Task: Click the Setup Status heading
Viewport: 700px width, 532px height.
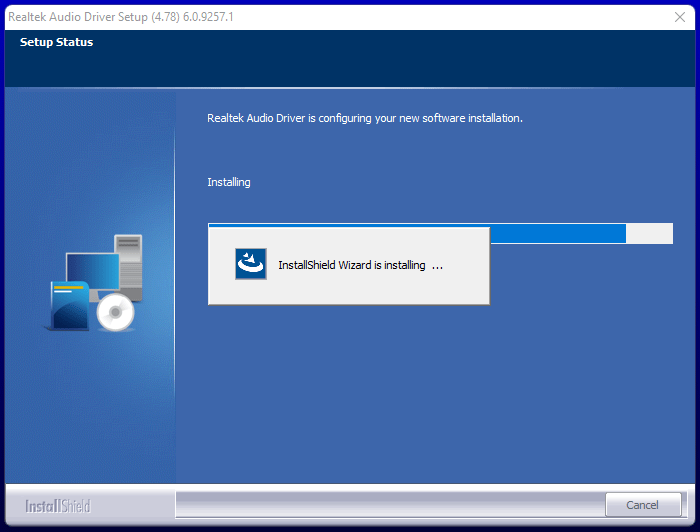Action: (56, 43)
